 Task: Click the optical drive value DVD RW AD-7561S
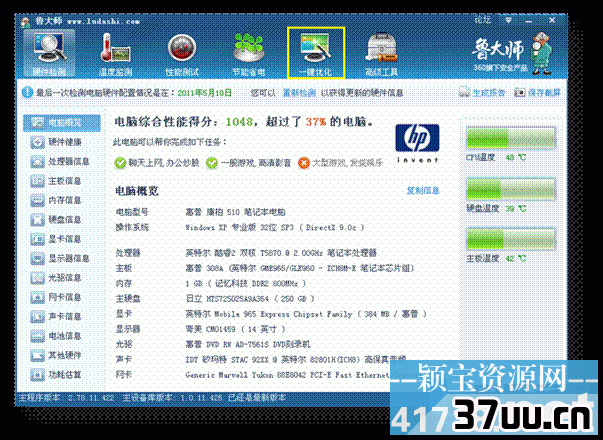click(248, 344)
